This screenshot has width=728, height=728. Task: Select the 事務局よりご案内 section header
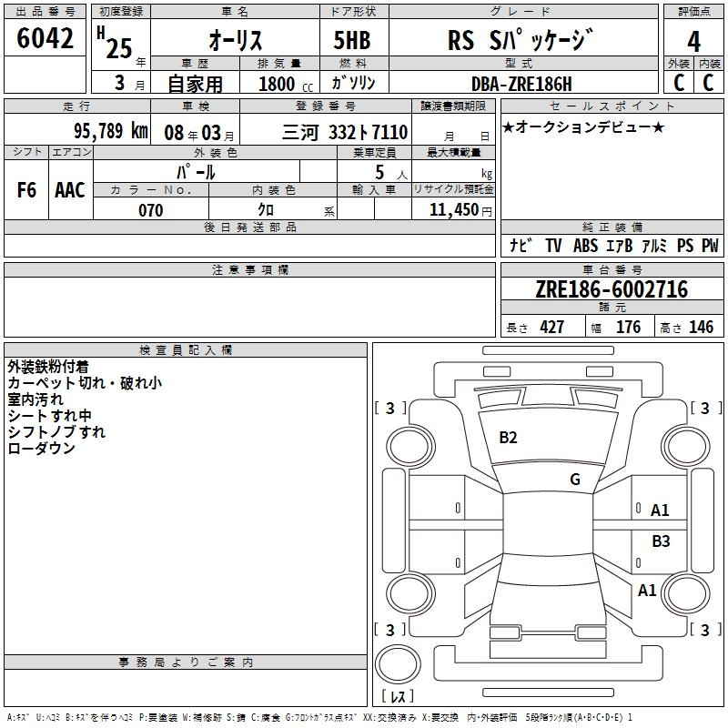186,662
